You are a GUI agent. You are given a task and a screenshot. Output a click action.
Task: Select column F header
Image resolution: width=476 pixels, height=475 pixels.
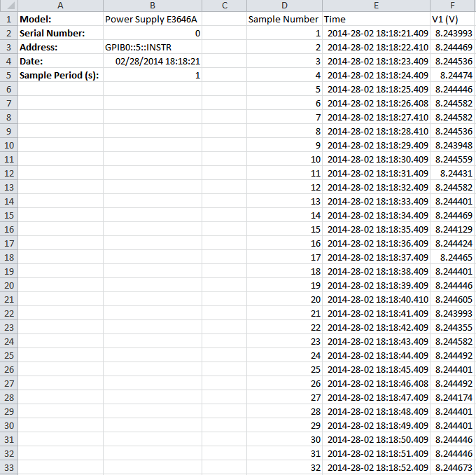pos(453,6)
